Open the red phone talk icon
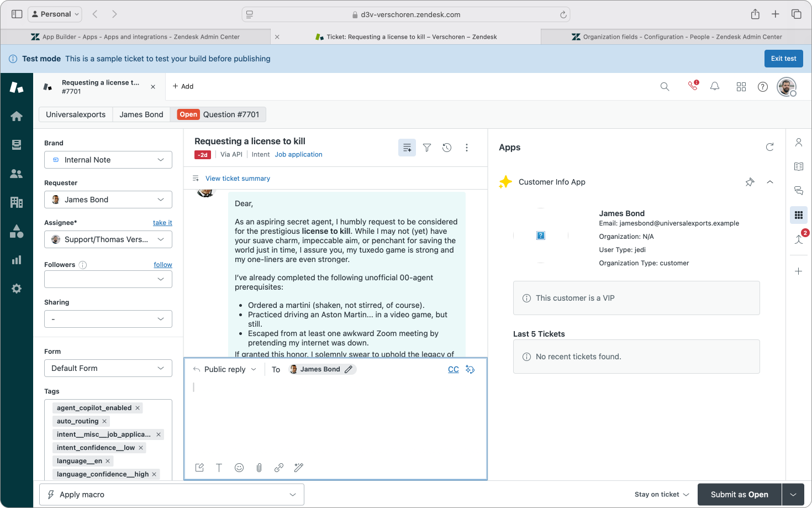Screen dimensions: 812x508 (693, 86)
